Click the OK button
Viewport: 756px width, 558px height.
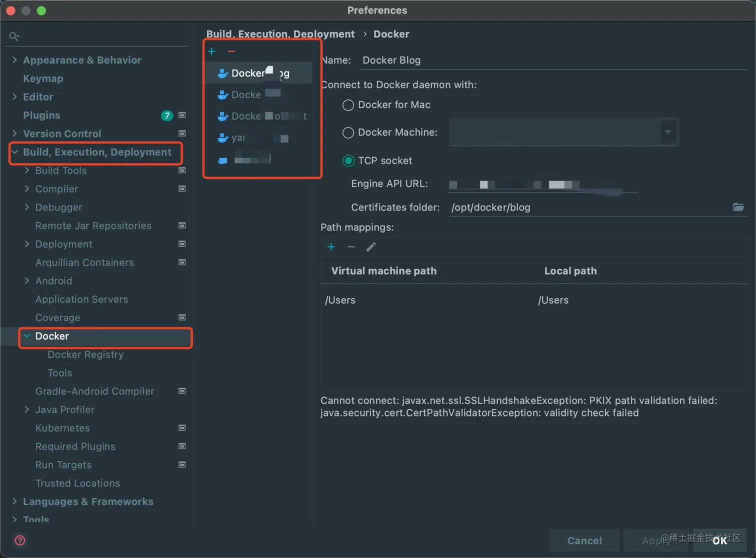[x=719, y=540]
